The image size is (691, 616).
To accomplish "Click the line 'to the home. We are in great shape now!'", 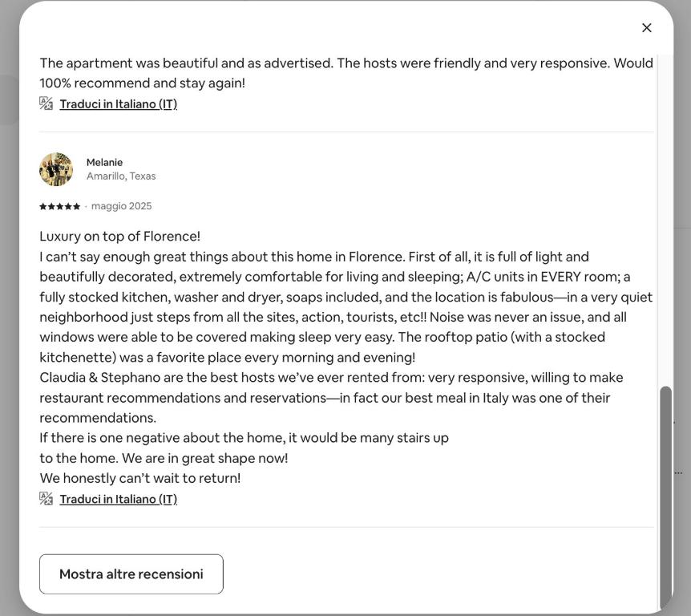I will click(x=164, y=458).
